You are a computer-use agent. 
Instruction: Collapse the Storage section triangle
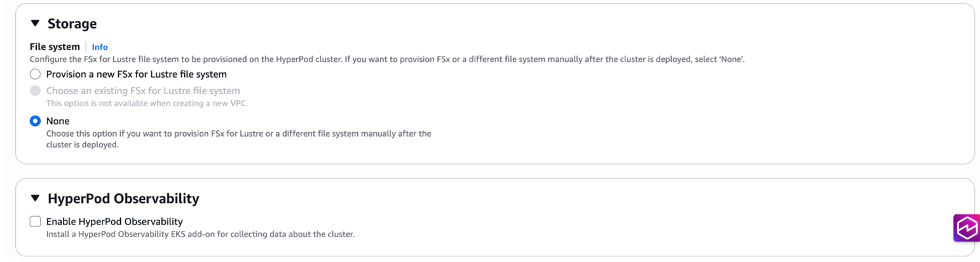click(x=35, y=24)
